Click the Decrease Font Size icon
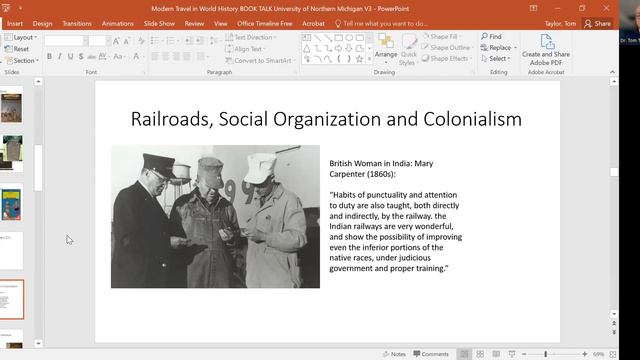Image resolution: width=640 pixels, height=360 pixels. click(127, 41)
